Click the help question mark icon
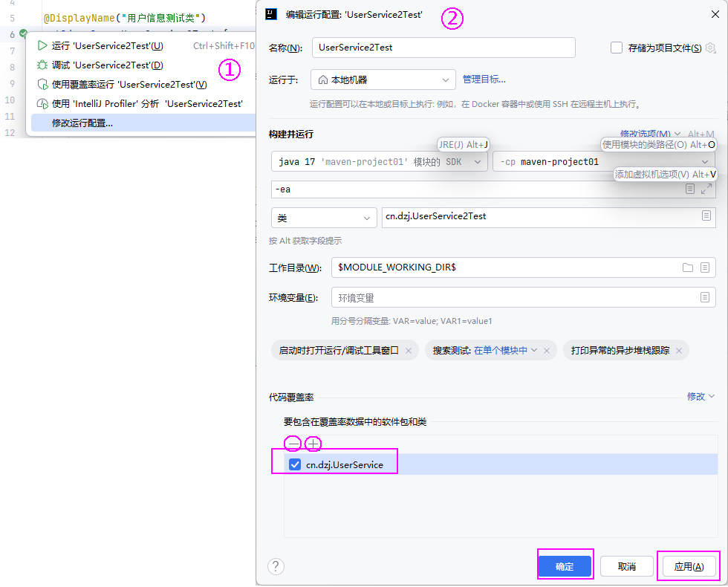 pos(276,566)
